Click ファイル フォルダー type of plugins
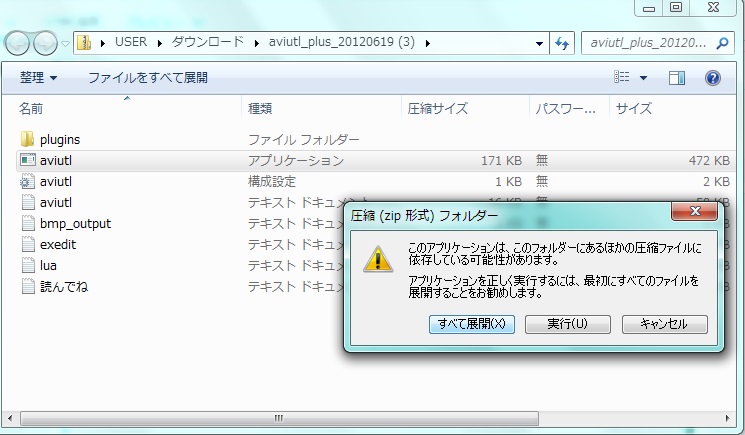Viewport: 745px width, 435px height. coord(304,140)
